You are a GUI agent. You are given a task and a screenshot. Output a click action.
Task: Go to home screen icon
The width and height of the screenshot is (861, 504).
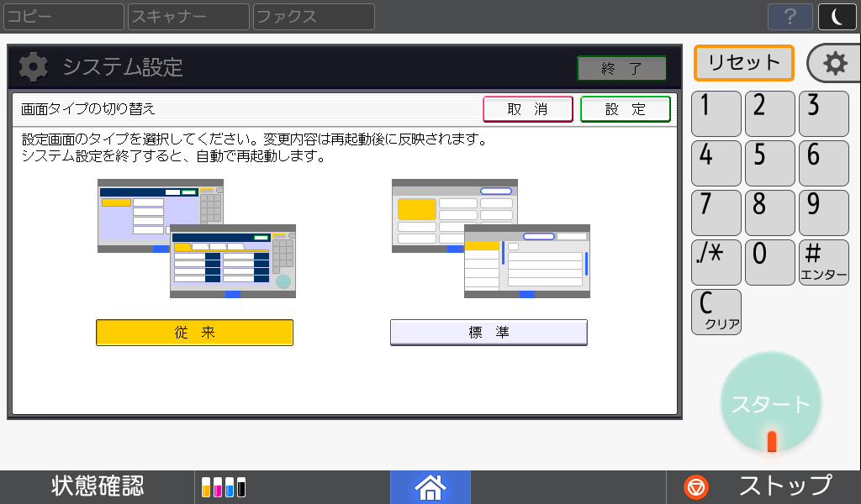coord(430,487)
